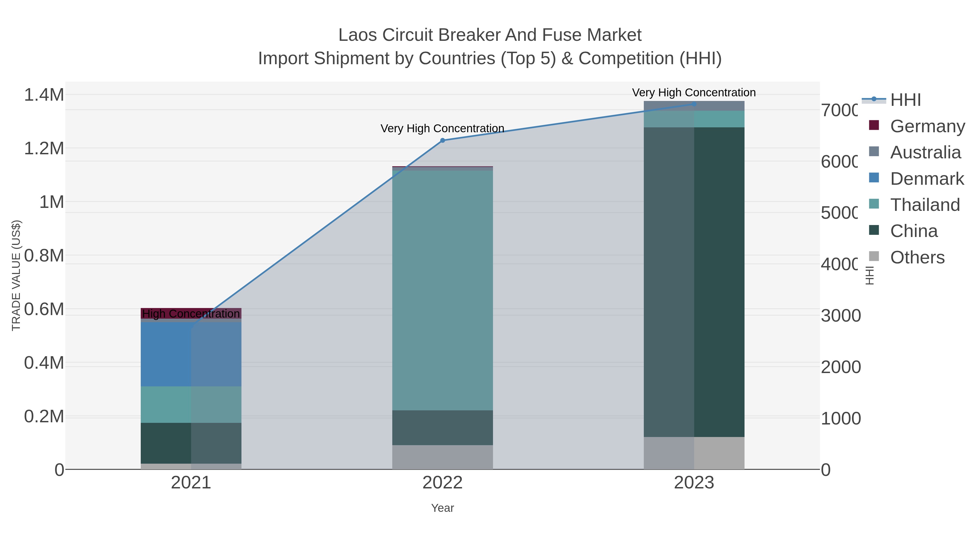Click the 'Year' axis title
The width and height of the screenshot is (980, 551).
(x=442, y=508)
